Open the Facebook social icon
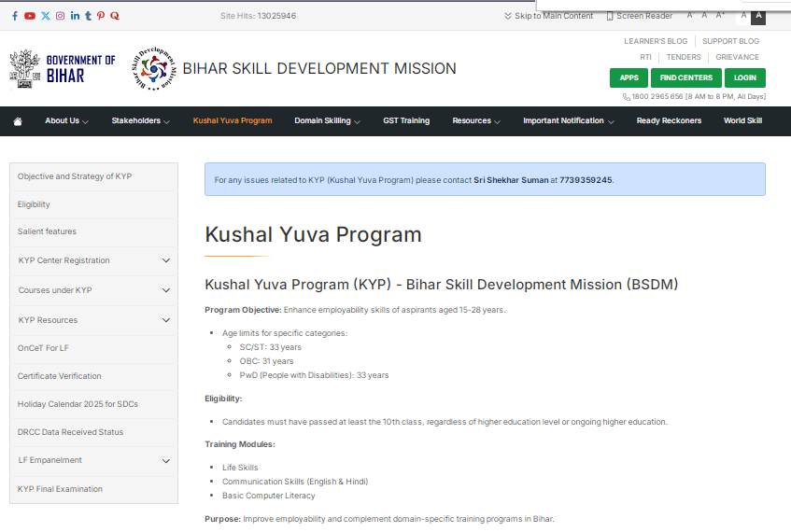Image resolution: width=791 pixels, height=532 pixels. pyautogui.click(x=15, y=16)
